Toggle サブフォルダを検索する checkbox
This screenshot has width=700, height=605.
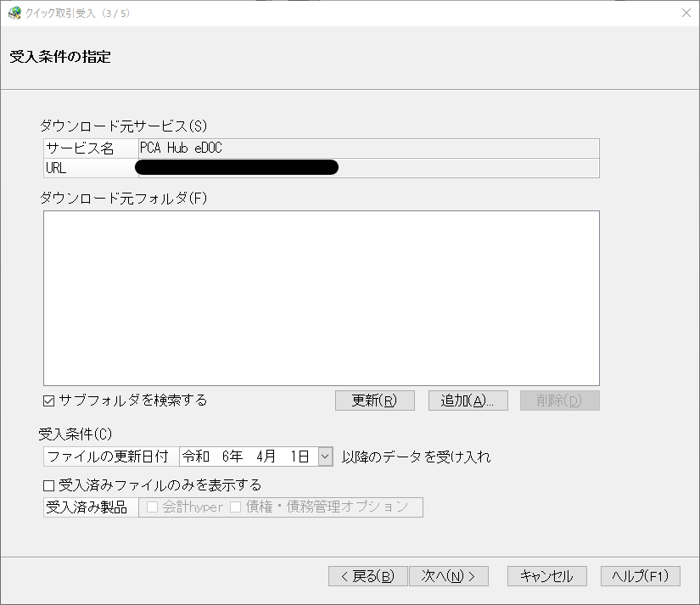48,401
